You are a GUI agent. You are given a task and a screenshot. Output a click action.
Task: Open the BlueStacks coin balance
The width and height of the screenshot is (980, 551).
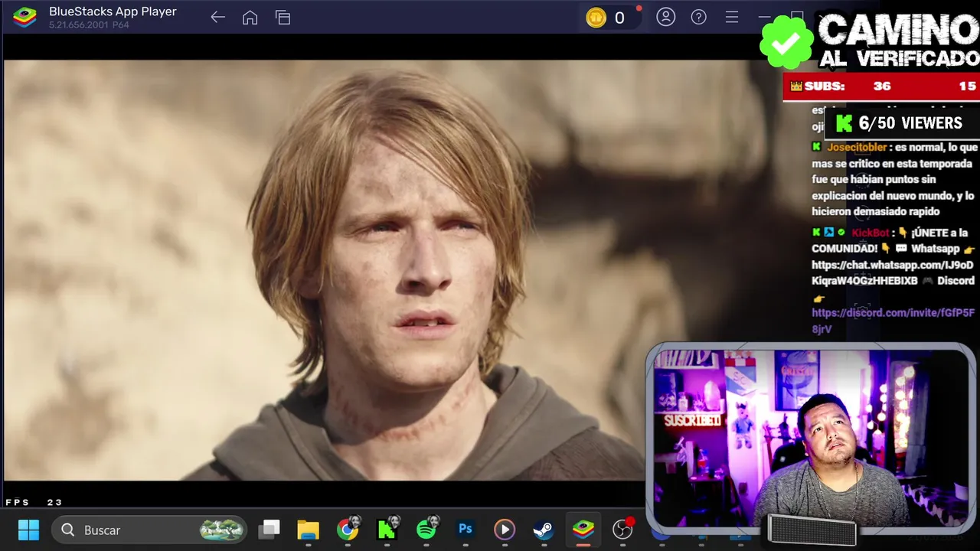609,18
